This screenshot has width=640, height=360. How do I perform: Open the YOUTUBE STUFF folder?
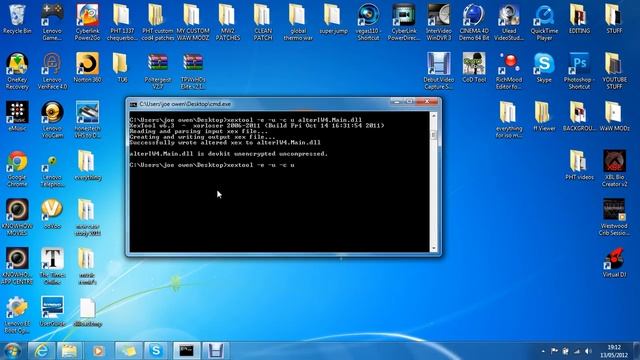coord(614,71)
